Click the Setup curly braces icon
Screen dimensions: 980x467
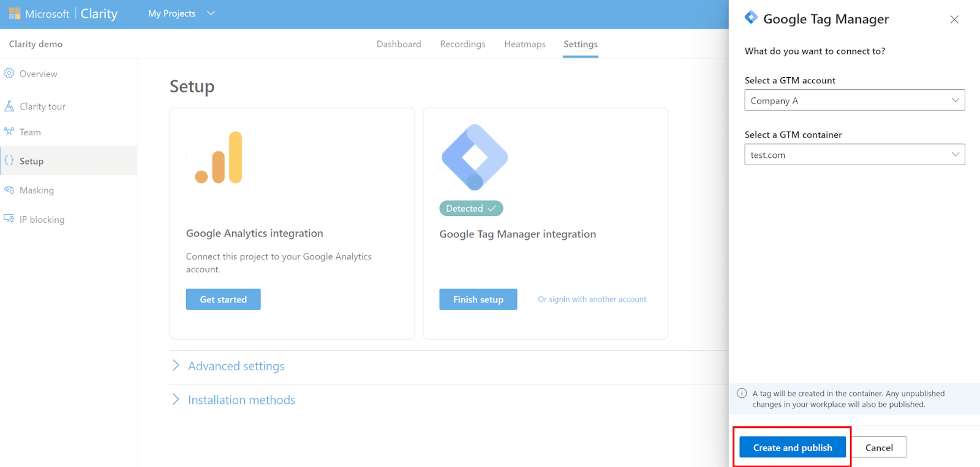tap(9, 160)
